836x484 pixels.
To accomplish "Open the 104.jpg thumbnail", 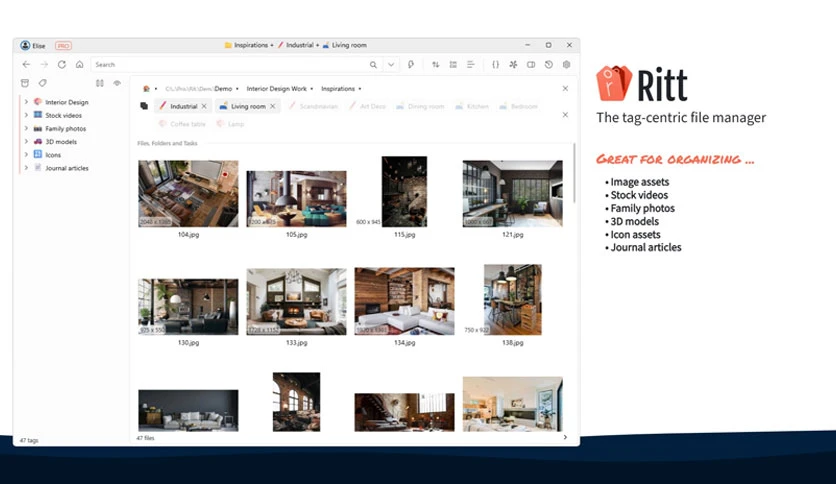I will 188,193.
